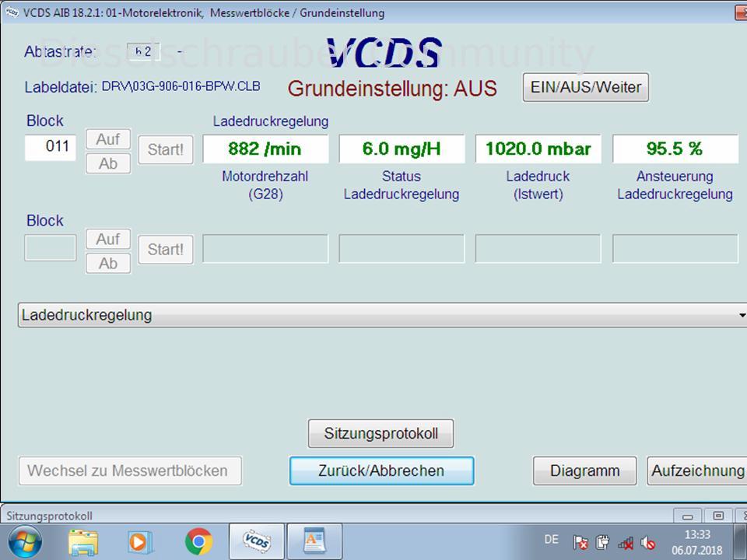The image size is (747, 560).
Task: Click the minimized Sitzungsprotokoll window title
Action: [50, 516]
